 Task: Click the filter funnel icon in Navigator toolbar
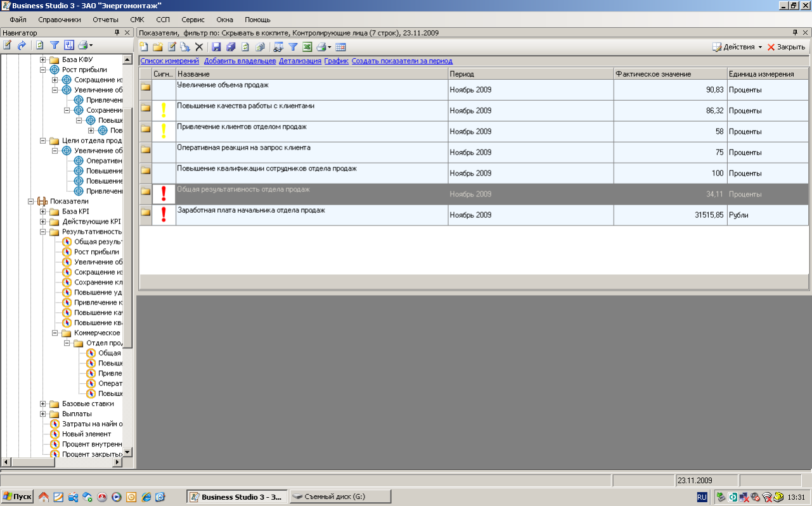[x=55, y=45]
